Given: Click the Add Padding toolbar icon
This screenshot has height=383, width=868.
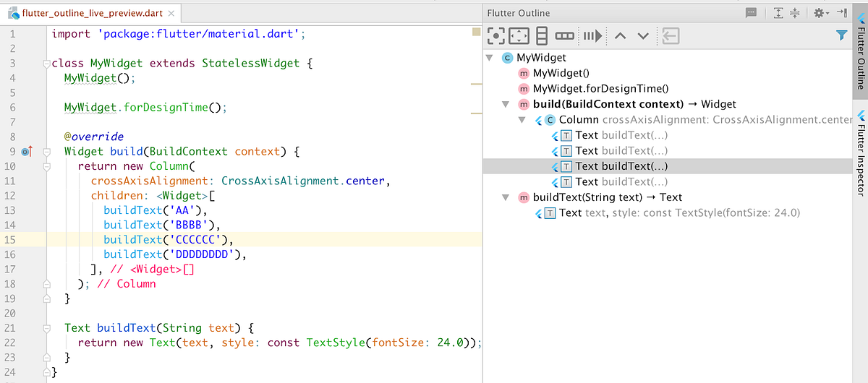Looking at the screenshot, I should pos(519,35).
